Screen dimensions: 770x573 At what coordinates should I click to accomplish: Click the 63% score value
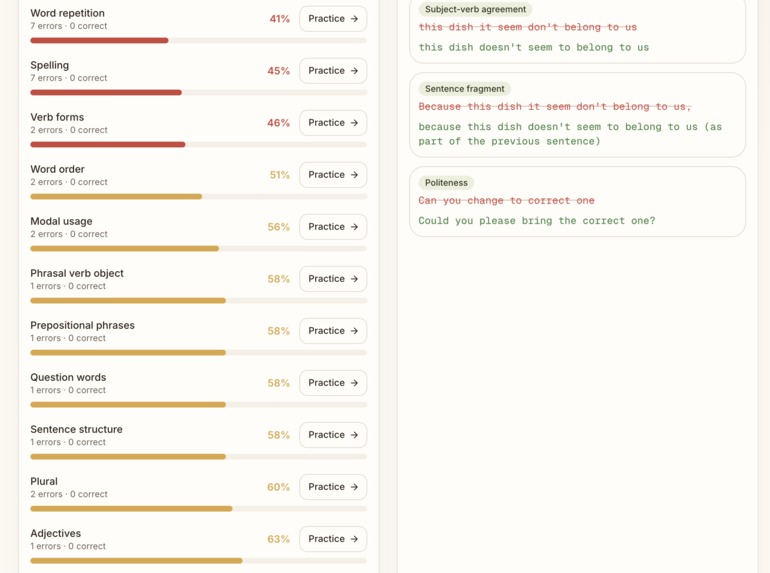point(278,540)
